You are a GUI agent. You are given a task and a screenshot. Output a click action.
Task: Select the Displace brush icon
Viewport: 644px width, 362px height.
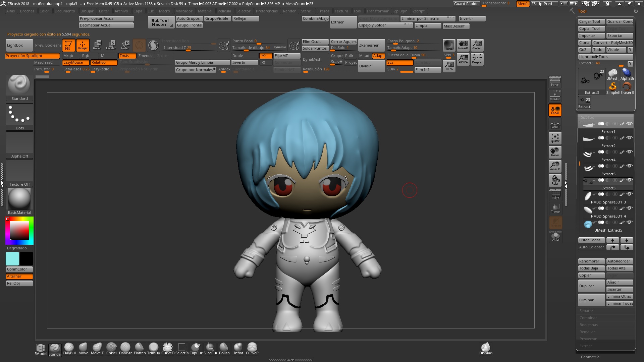pyautogui.click(x=486, y=349)
